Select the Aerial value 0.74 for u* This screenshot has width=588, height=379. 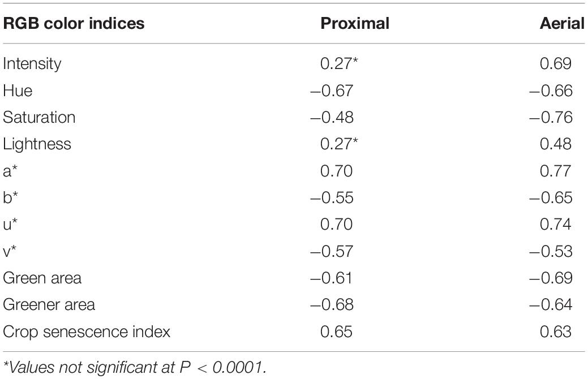click(556, 225)
